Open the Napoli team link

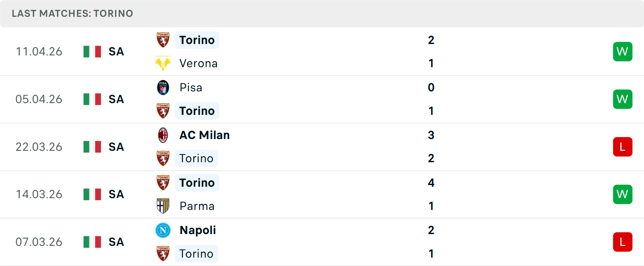(198, 230)
